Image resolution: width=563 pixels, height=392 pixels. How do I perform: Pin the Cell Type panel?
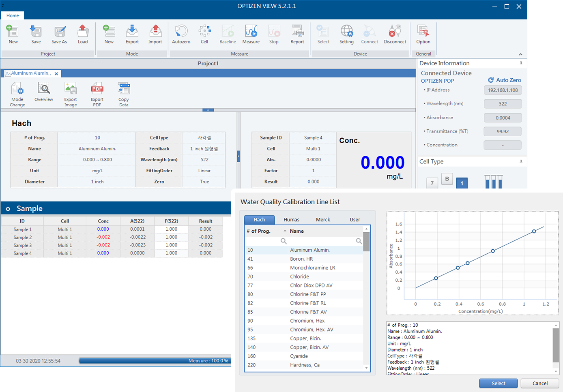521,161
